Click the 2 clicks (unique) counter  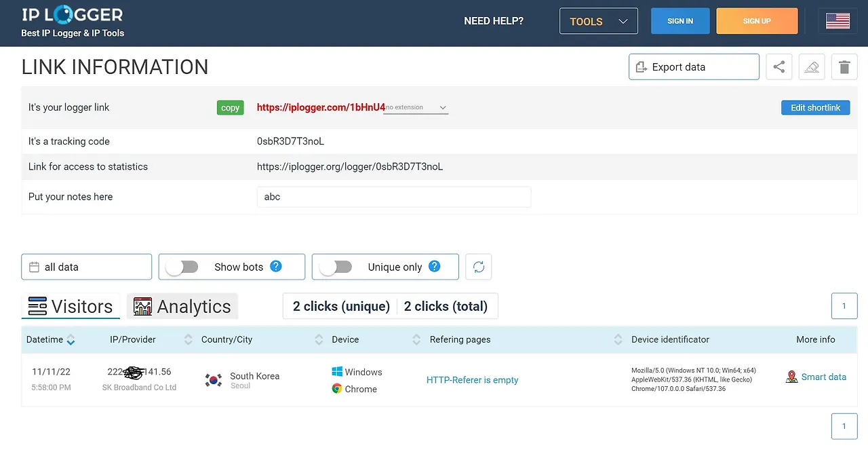click(x=341, y=306)
